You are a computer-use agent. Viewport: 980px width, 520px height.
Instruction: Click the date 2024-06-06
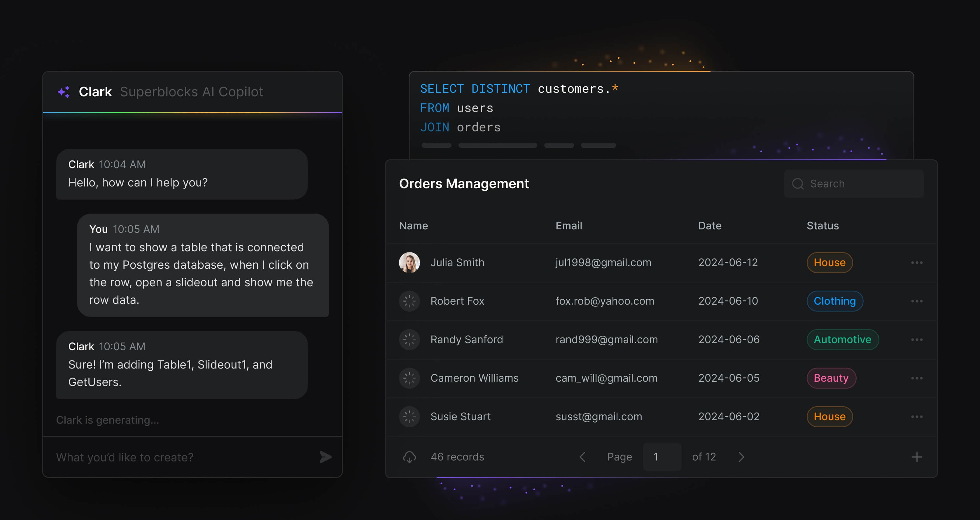[729, 339]
